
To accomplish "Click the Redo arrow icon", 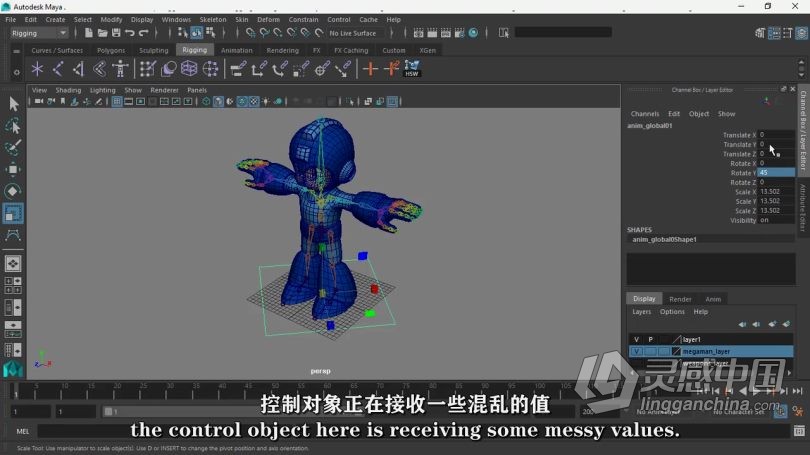I will coord(144,33).
